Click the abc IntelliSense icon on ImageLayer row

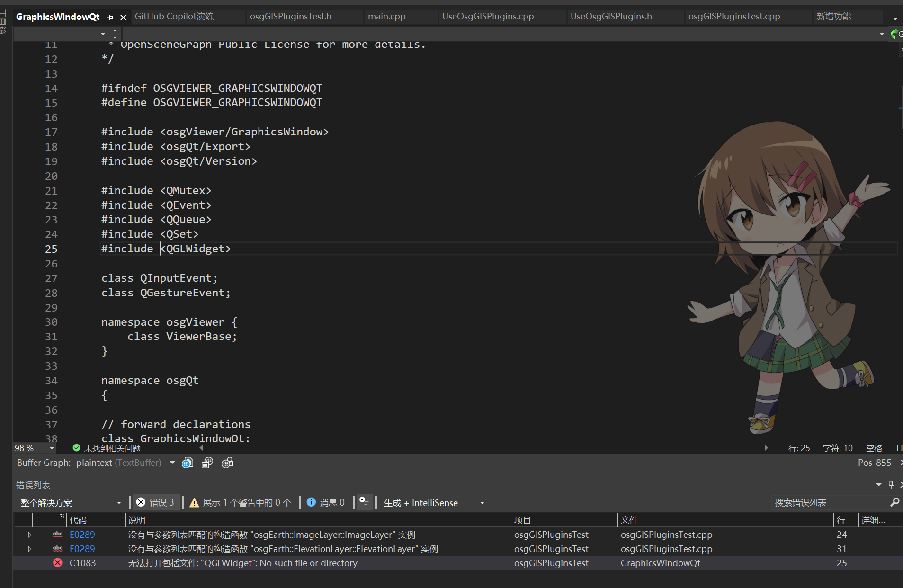[x=58, y=535]
